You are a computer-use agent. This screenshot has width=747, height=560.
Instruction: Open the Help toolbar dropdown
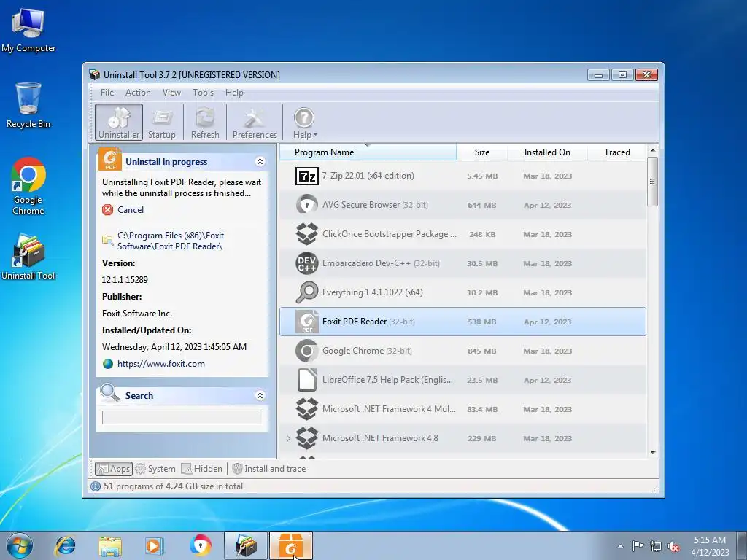[305, 122]
